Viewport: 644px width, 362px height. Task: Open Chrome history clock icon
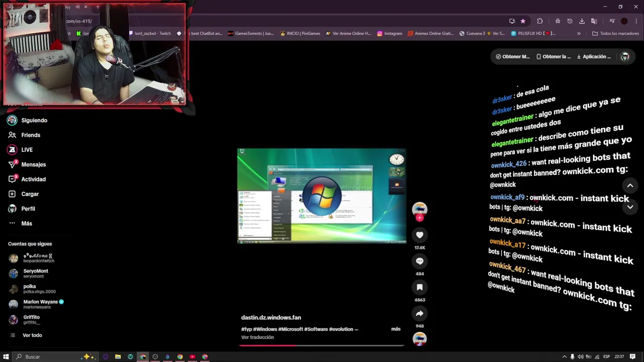(x=570, y=21)
